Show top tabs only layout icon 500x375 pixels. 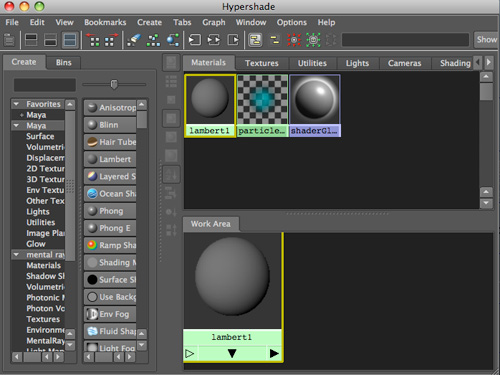click(x=31, y=40)
